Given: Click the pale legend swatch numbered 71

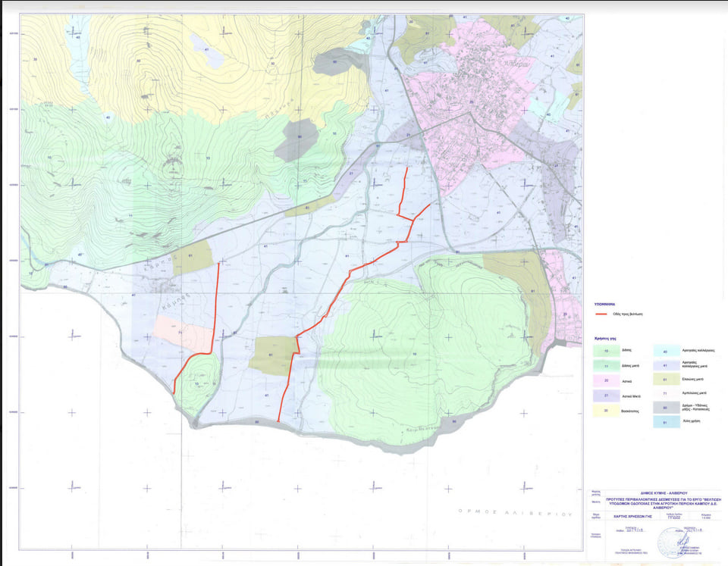Looking at the screenshot, I should pos(667,393).
